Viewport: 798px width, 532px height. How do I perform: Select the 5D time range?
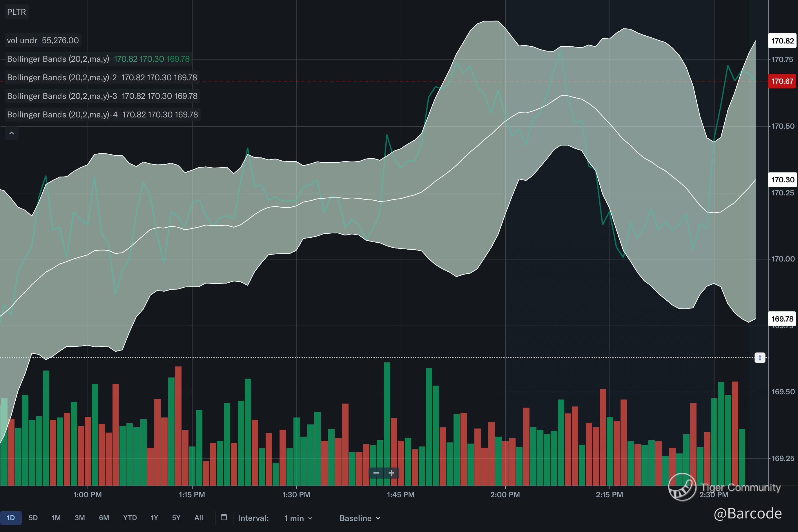click(33, 518)
